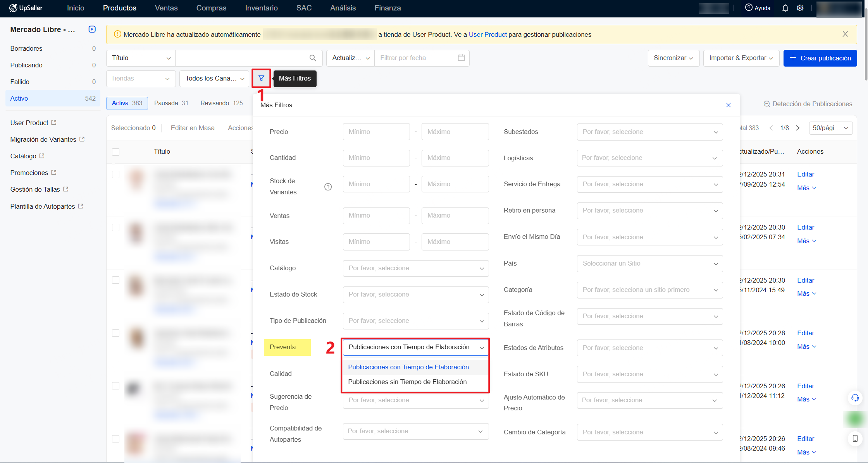Click Detección de Publicaciones
The height and width of the screenshot is (463, 868).
pyautogui.click(x=808, y=104)
